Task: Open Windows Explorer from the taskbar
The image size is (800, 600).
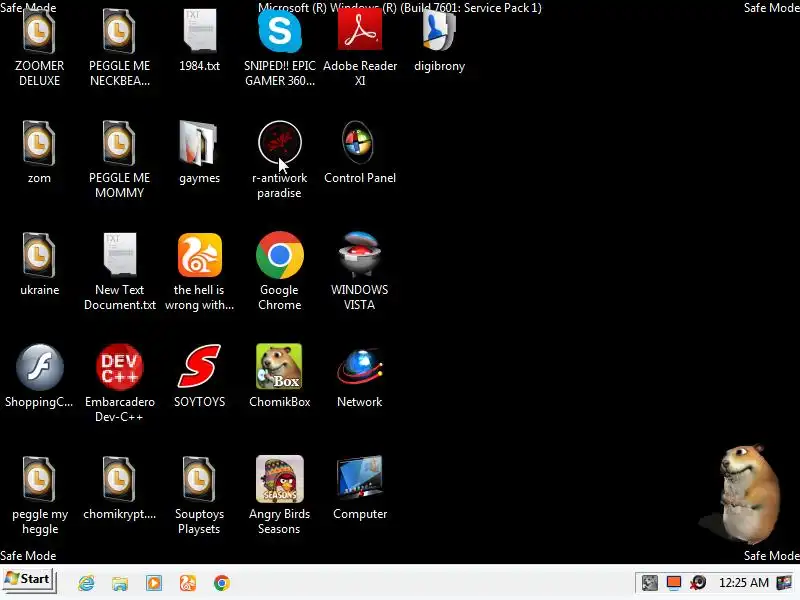Action: tap(120, 583)
